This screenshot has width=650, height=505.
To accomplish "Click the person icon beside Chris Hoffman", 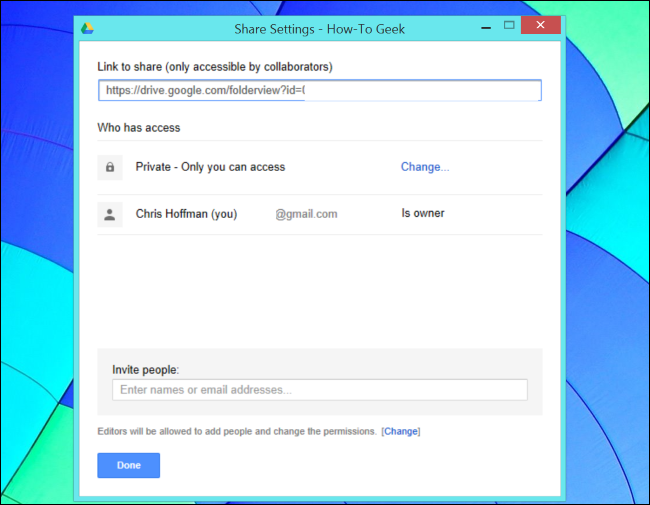I will click(x=110, y=214).
